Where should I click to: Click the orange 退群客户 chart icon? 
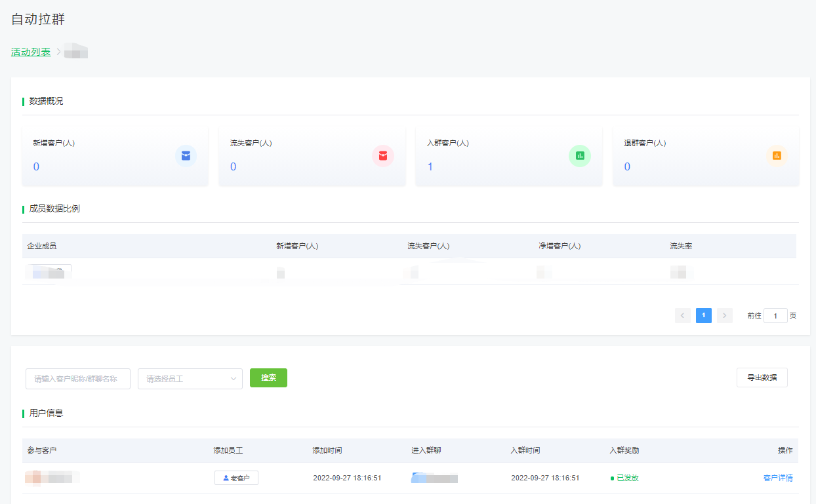point(777,156)
